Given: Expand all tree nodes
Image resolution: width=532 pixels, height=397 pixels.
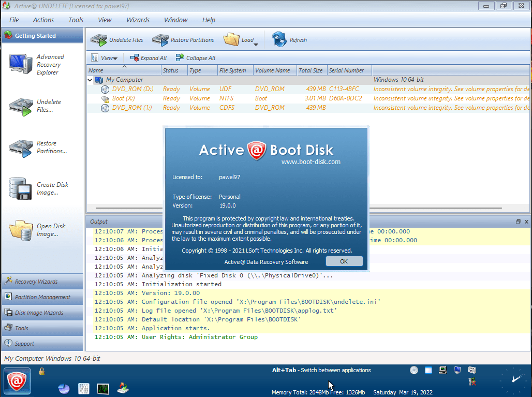Looking at the screenshot, I should [x=149, y=58].
